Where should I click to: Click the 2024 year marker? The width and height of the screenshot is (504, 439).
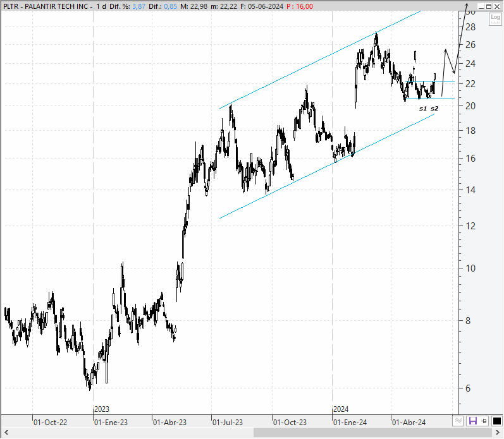click(x=341, y=409)
